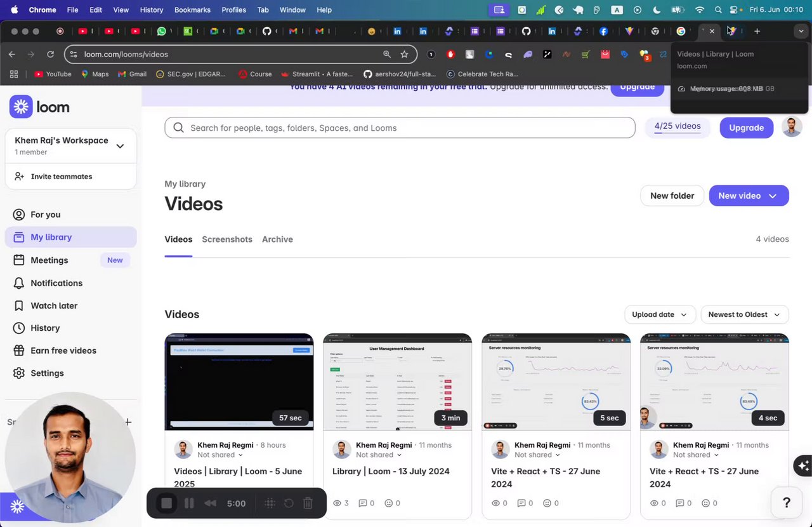The height and width of the screenshot is (527, 812).
Task: Click the Upgrade button next to the video count
Action: [x=746, y=128]
